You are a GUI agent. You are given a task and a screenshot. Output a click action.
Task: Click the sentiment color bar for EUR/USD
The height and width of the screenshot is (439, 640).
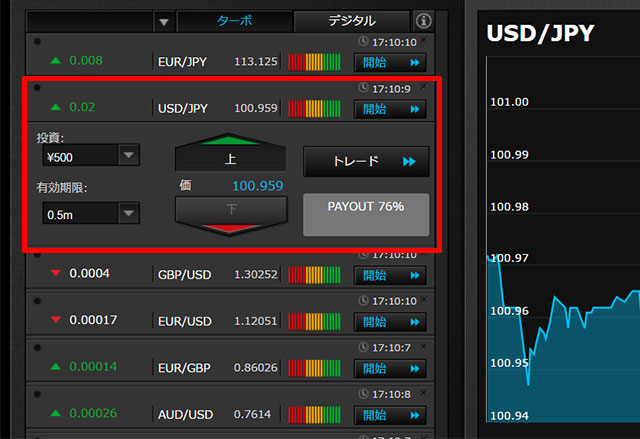click(314, 321)
